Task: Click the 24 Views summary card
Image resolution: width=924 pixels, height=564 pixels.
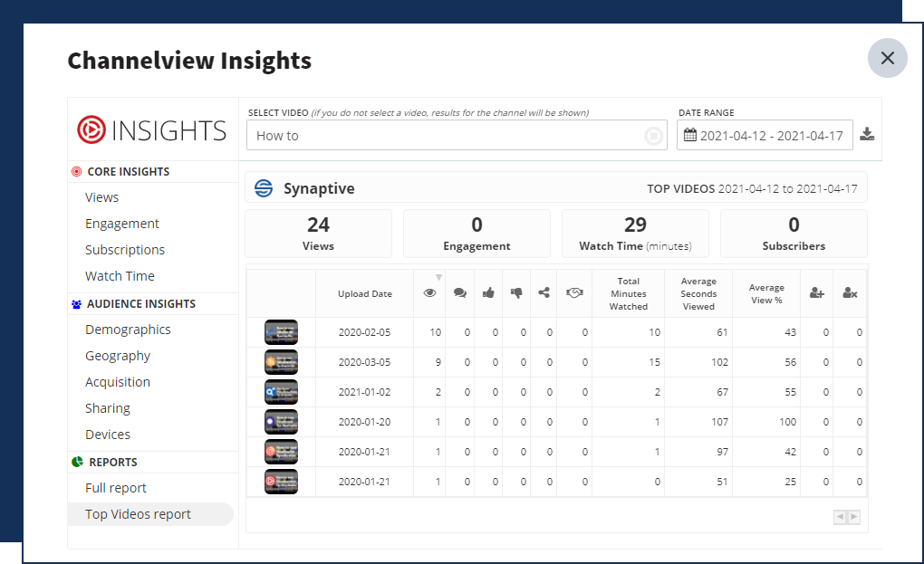Action: pos(318,234)
